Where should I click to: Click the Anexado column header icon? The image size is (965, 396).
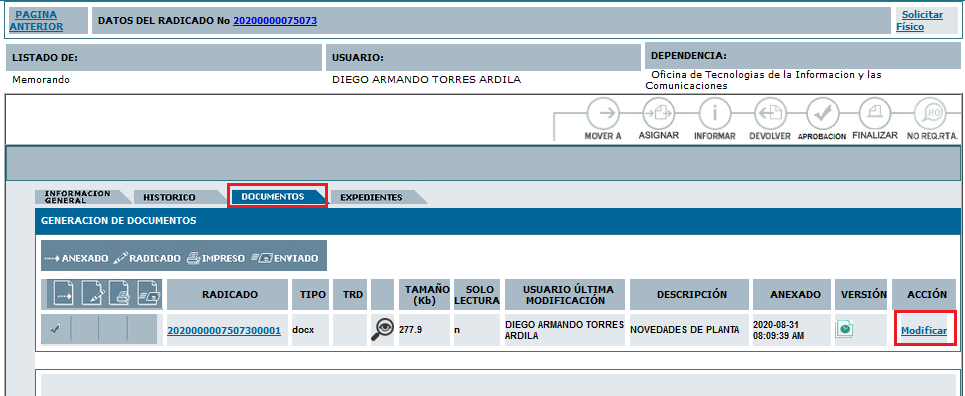click(x=63, y=294)
